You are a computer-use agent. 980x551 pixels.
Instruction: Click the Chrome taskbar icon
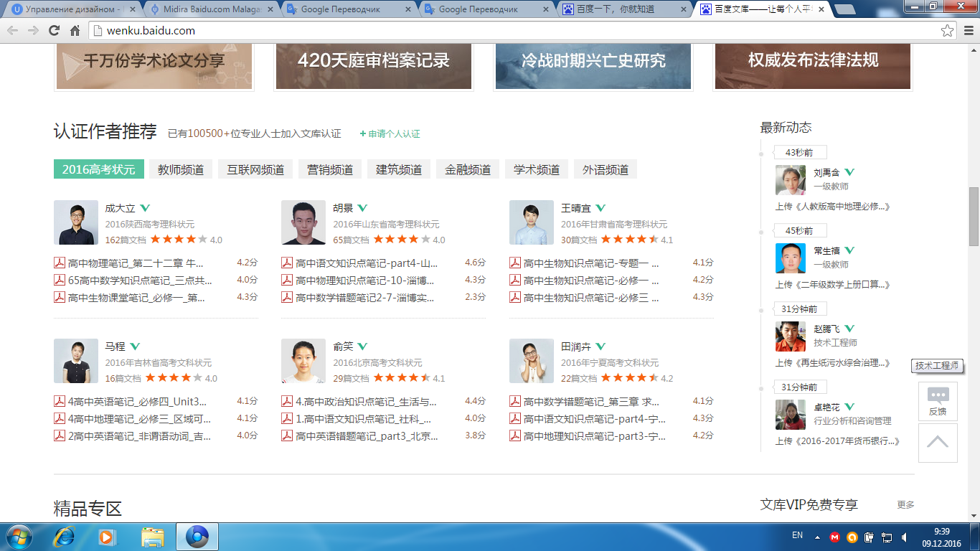point(197,537)
